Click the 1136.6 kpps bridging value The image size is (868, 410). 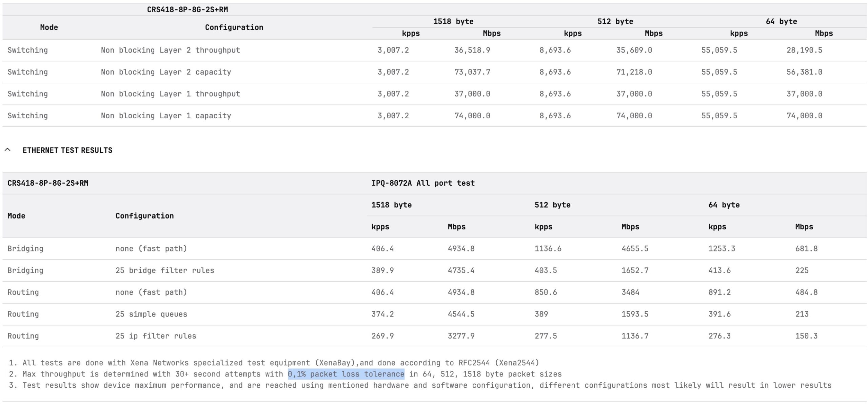[548, 248]
